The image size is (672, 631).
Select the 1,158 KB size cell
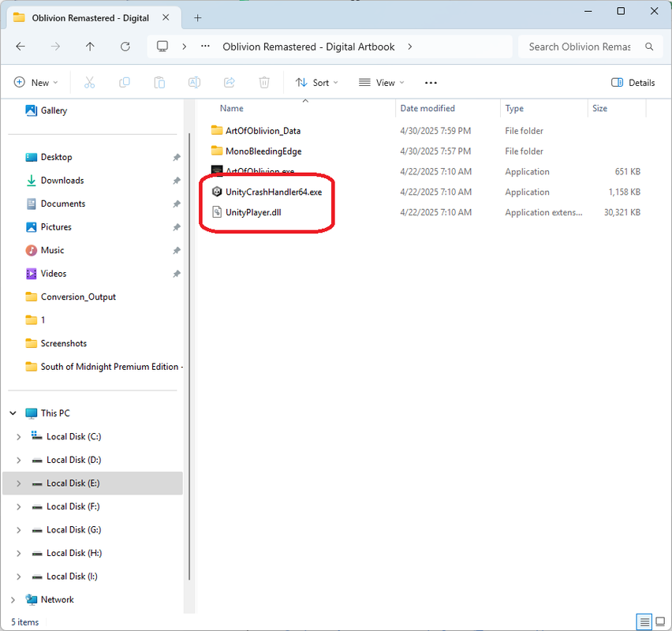[625, 192]
